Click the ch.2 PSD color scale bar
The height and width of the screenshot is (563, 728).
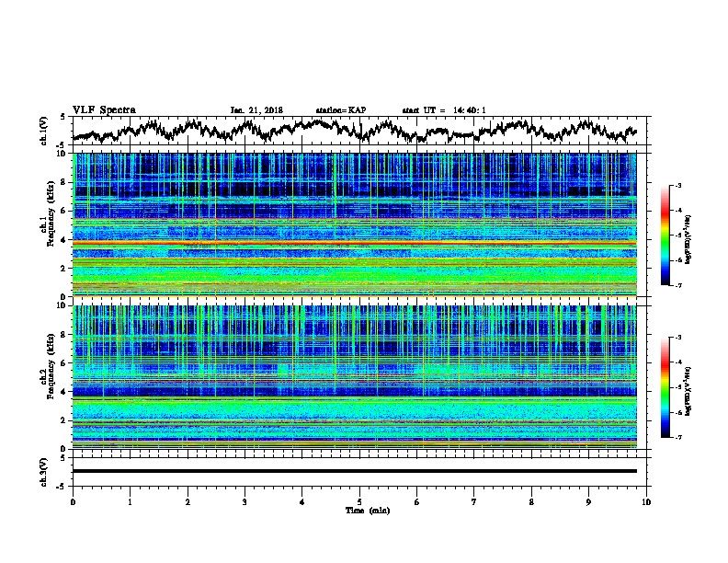pos(665,387)
